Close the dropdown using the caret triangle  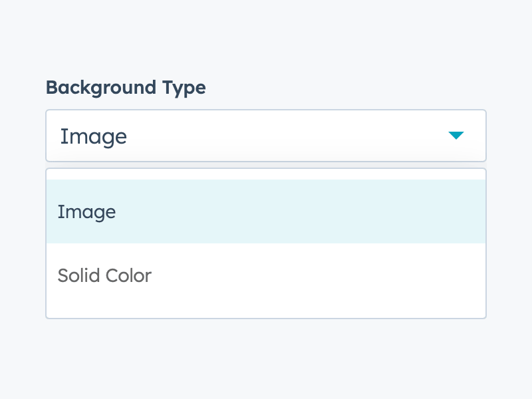click(x=456, y=136)
